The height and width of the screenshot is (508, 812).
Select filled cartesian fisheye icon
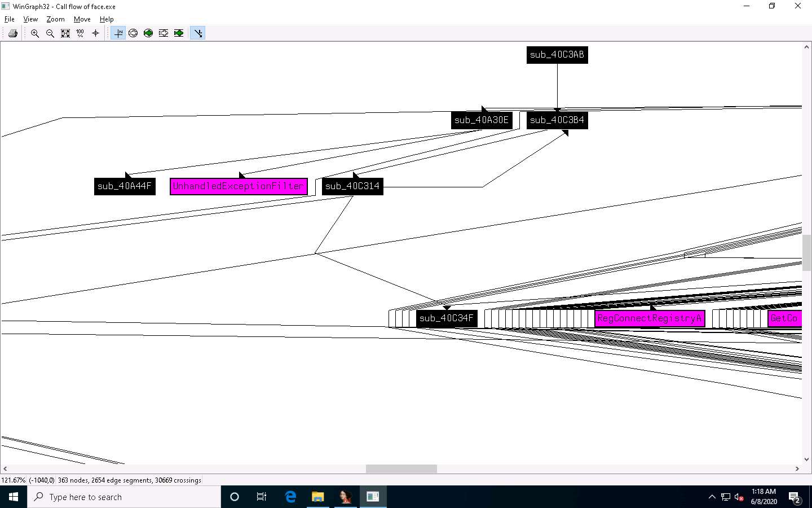179,33
